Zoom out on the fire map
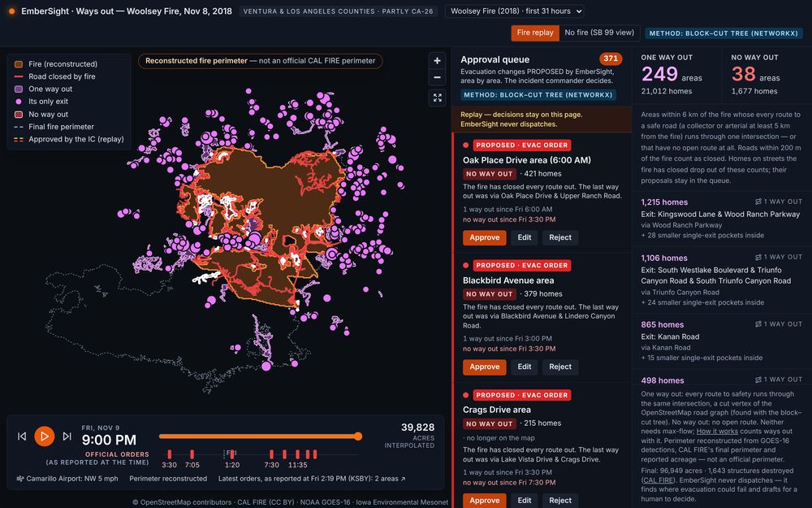 click(437, 78)
